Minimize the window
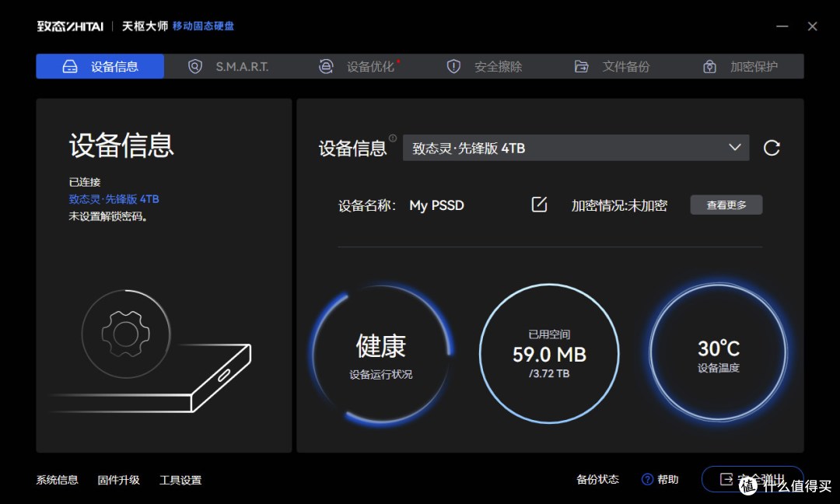840x504 pixels. coord(782,26)
